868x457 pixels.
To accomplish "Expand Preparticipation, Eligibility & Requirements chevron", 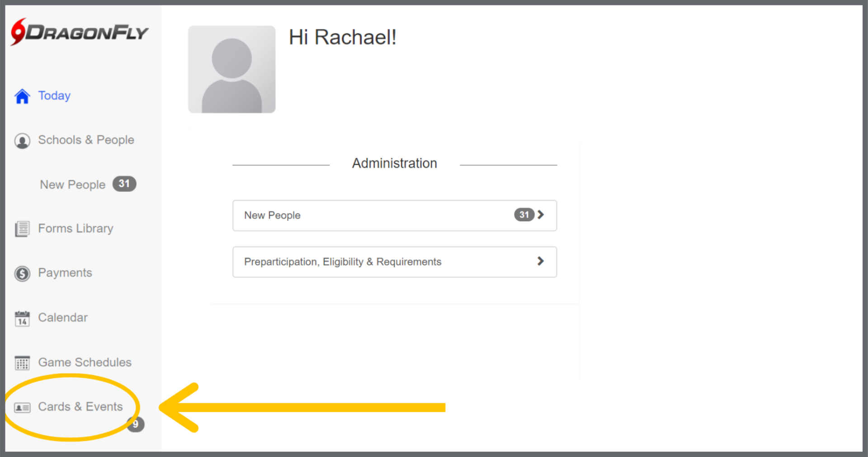I will tap(540, 261).
